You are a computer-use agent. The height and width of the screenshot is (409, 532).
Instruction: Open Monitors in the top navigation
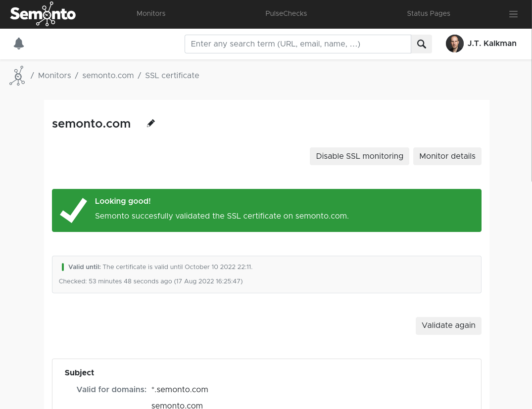point(151,14)
